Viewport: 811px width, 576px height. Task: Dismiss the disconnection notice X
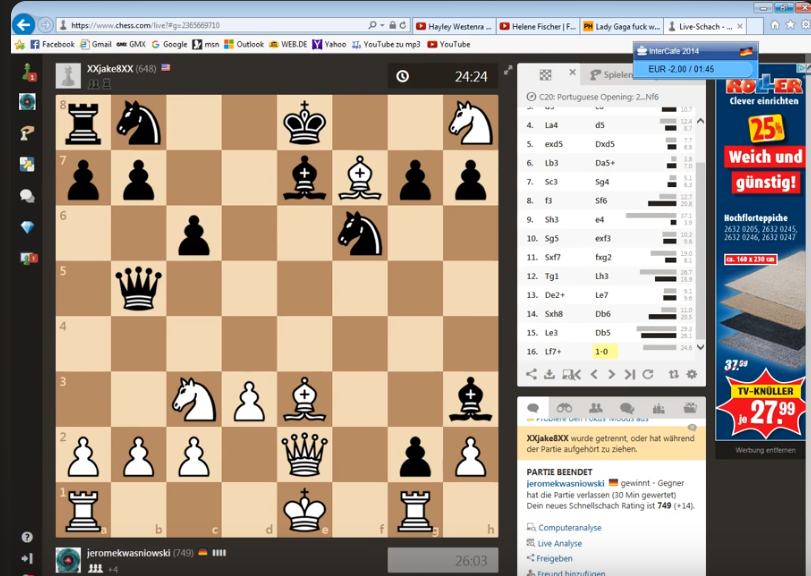point(693,427)
